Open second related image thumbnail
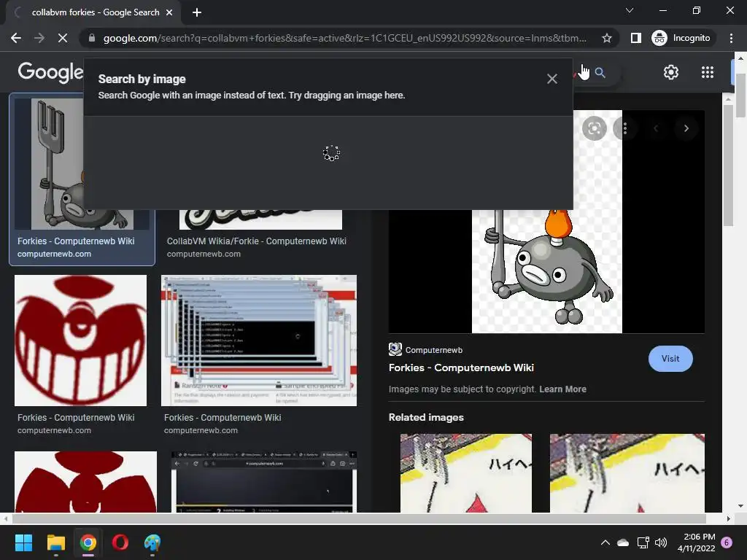 [x=627, y=472]
